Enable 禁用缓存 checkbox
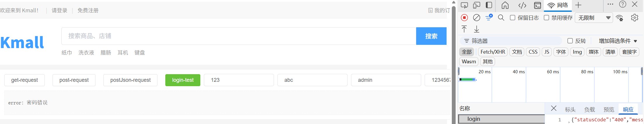This screenshot has height=124, width=644. (546, 18)
